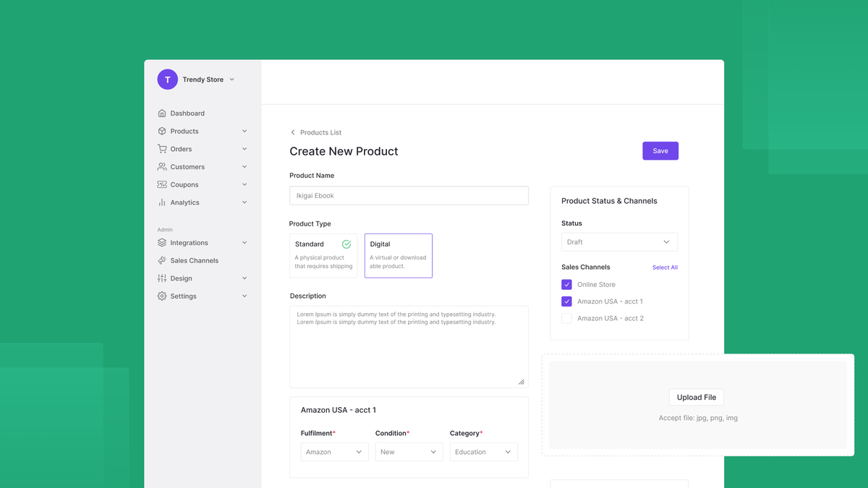The width and height of the screenshot is (868, 488).
Task: Open Analytics via the bar chart icon
Action: pyautogui.click(x=162, y=202)
